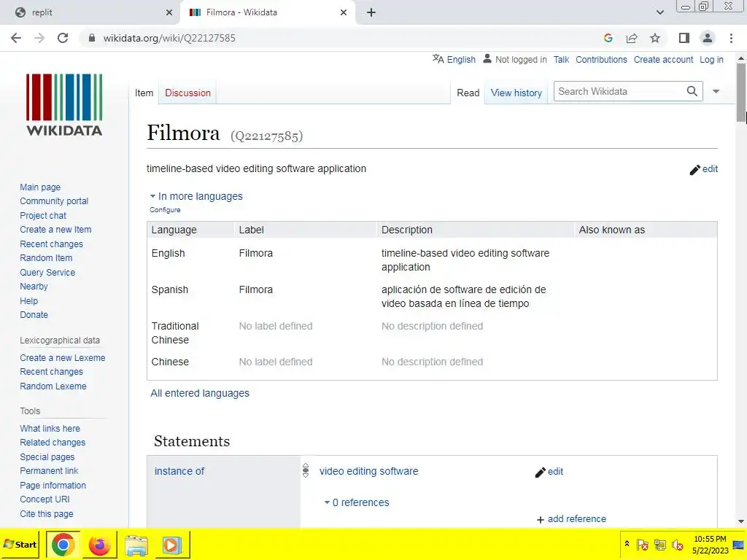Open a new browser tab
This screenshot has width=747, height=560.
371,12
